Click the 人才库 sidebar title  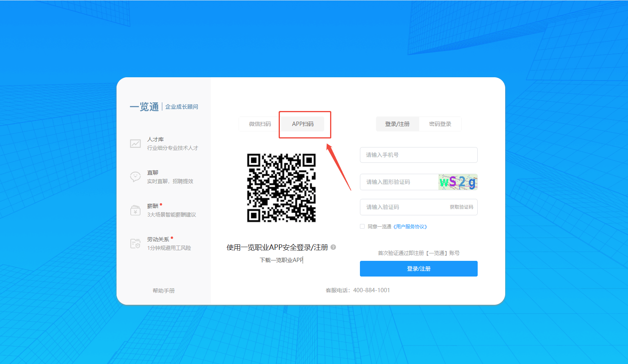pos(155,139)
